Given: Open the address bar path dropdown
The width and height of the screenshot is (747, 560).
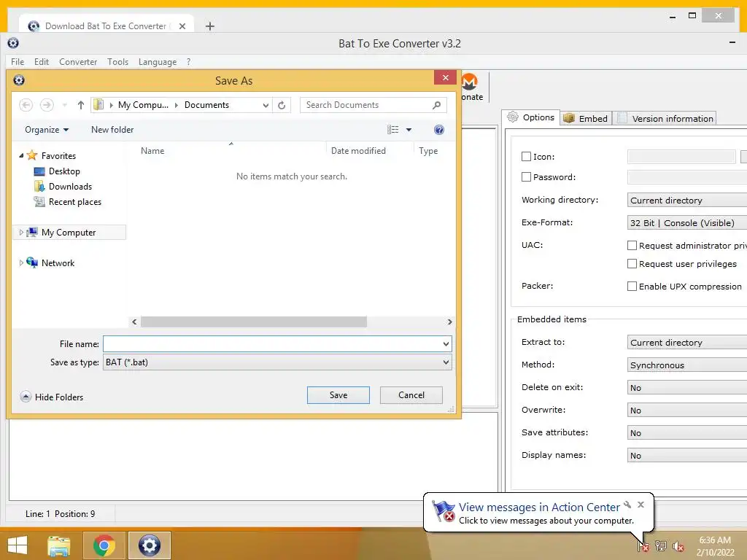Looking at the screenshot, I should [266, 105].
